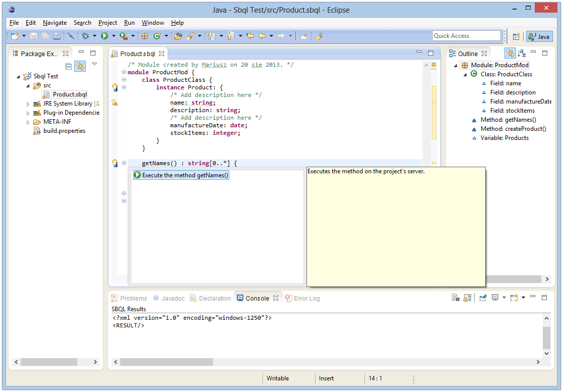The width and height of the screenshot is (563, 392).
Task: Click the Pin Console icon
Action: 483,298
